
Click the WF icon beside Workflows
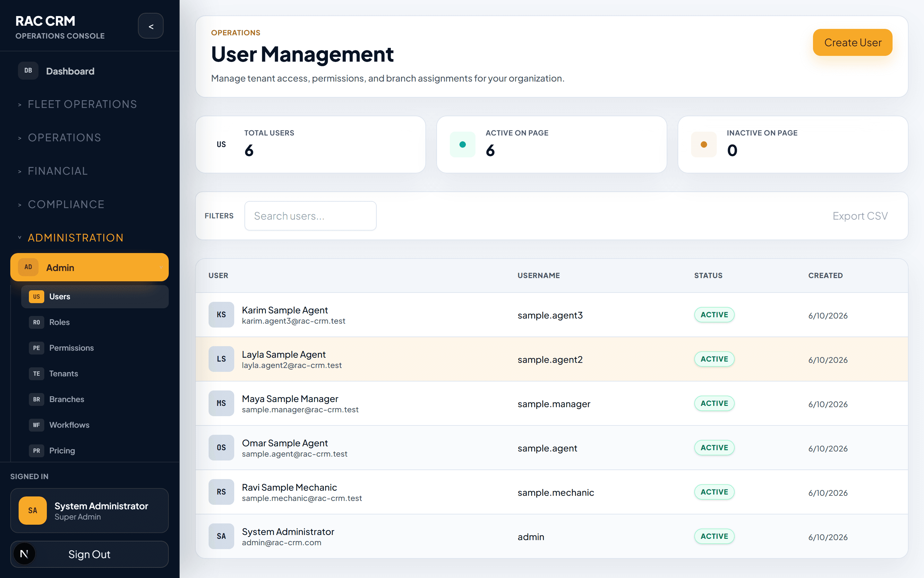pyautogui.click(x=37, y=425)
